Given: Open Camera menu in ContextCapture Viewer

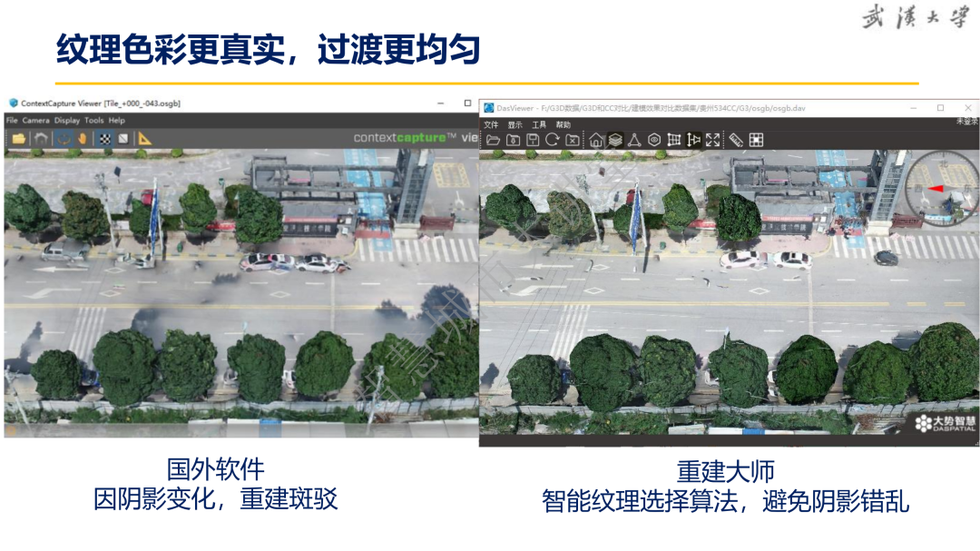Looking at the screenshot, I should click(35, 120).
